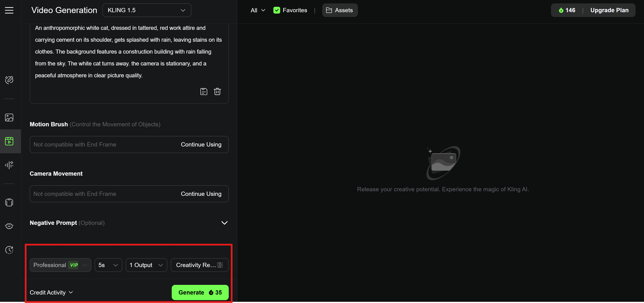This screenshot has width=644, height=303.
Task: Open the AI editing tool at the sidebar top
Action: pyautogui.click(x=9, y=80)
